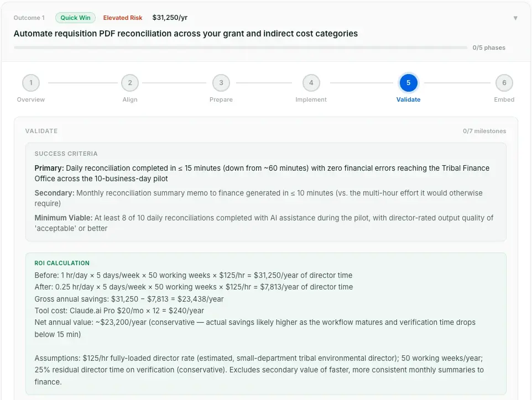This screenshot has width=532, height=400.
Task: Select the ROI CALCULATION panel
Action: point(265,320)
